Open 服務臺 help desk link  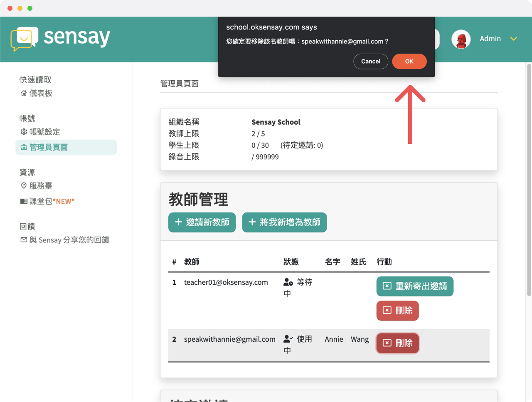(x=37, y=186)
